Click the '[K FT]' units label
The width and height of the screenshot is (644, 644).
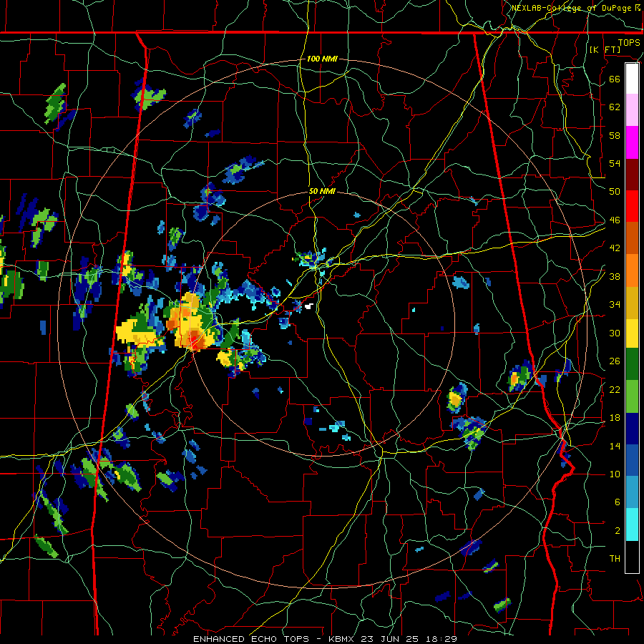tap(605, 49)
